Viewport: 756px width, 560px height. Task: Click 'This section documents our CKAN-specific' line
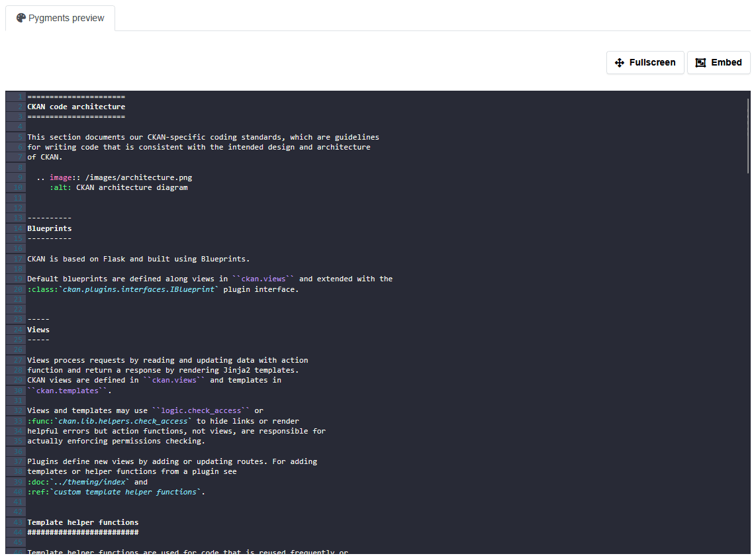[203, 137]
